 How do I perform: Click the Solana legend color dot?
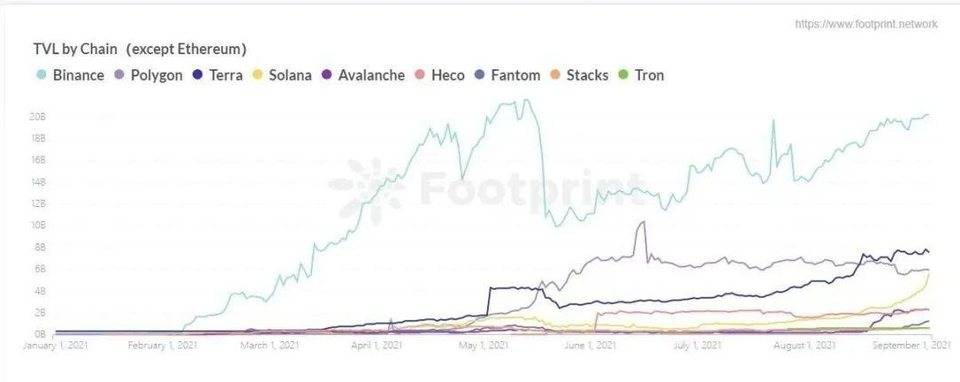[x=258, y=75]
